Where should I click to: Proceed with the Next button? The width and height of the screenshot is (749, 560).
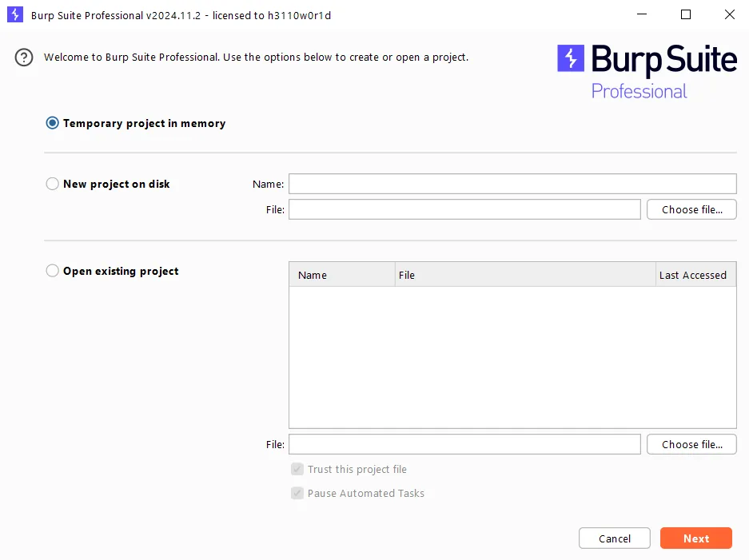click(696, 538)
